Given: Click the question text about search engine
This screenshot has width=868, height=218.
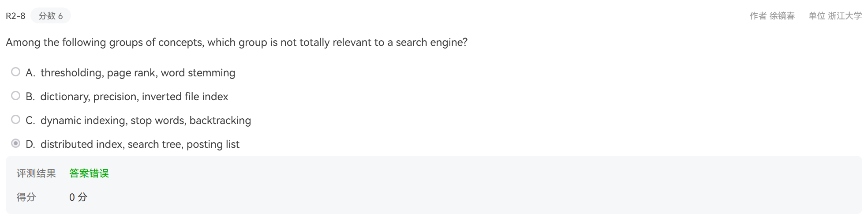Looking at the screenshot, I should point(236,42).
